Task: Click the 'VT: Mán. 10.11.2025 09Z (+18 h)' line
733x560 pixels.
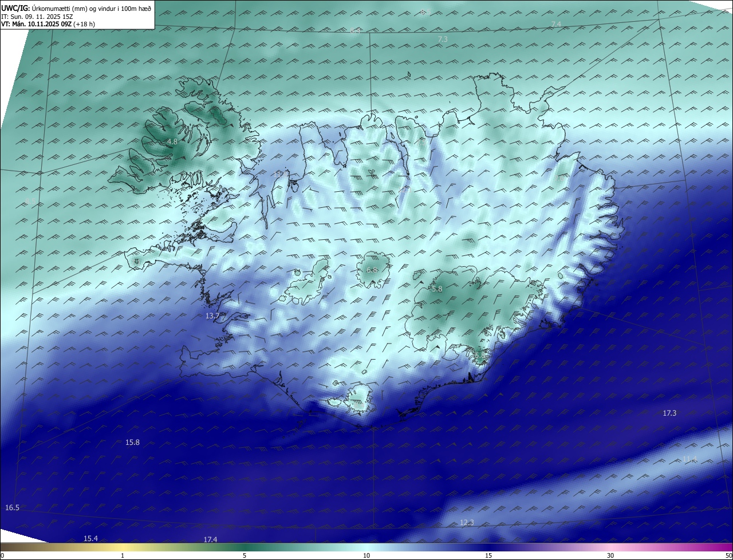Action: click(48, 24)
